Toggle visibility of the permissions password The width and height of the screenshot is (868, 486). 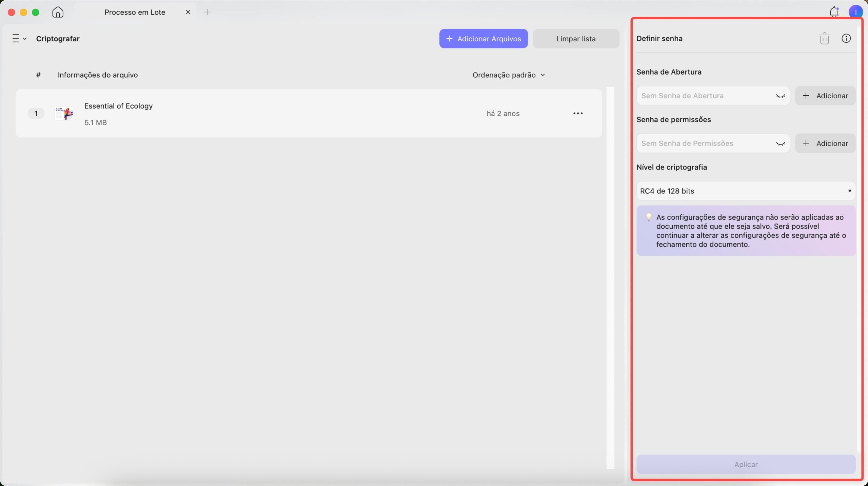pyautogui.click(x=781, y=143)
